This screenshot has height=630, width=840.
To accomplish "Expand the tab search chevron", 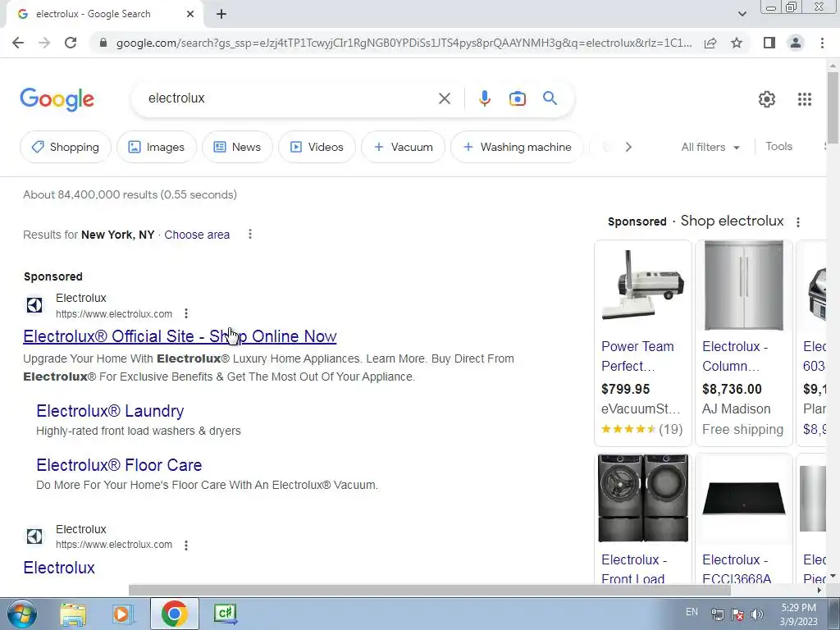I will (742, 14).
